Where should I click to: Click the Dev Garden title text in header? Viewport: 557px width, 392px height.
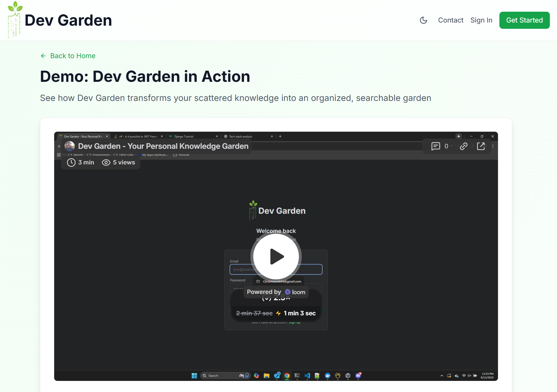coord(68,21)
